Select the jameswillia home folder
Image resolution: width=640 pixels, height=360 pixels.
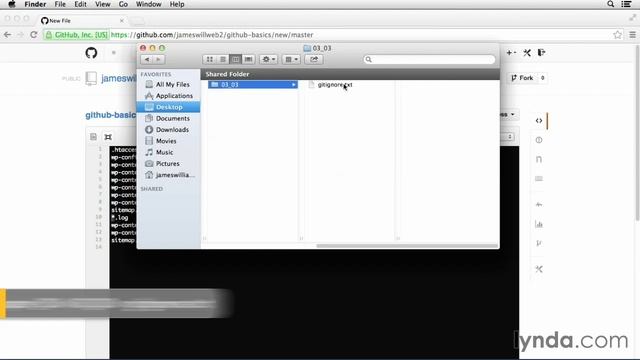[x=168, y=175]
